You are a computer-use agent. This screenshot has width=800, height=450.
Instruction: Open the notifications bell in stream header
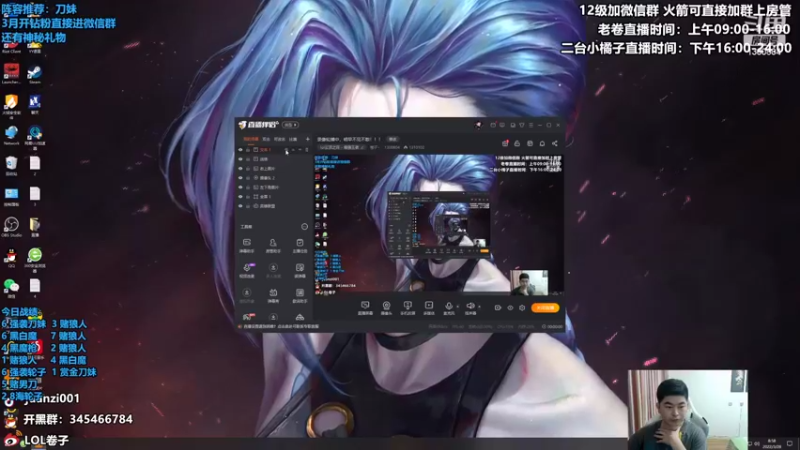pyautogui.click(x=542, y=143)
